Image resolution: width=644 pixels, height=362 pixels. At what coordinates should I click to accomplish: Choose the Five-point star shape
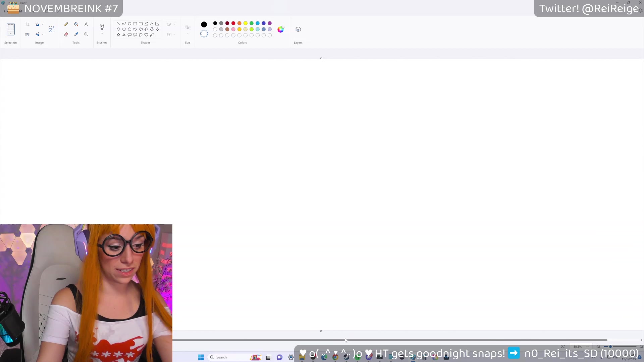coord(118,35)
